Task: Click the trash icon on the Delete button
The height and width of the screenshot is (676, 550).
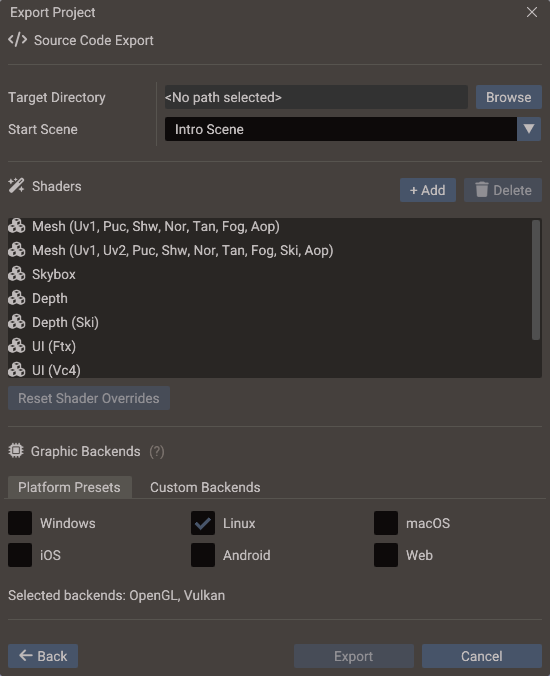Action: 481,190
